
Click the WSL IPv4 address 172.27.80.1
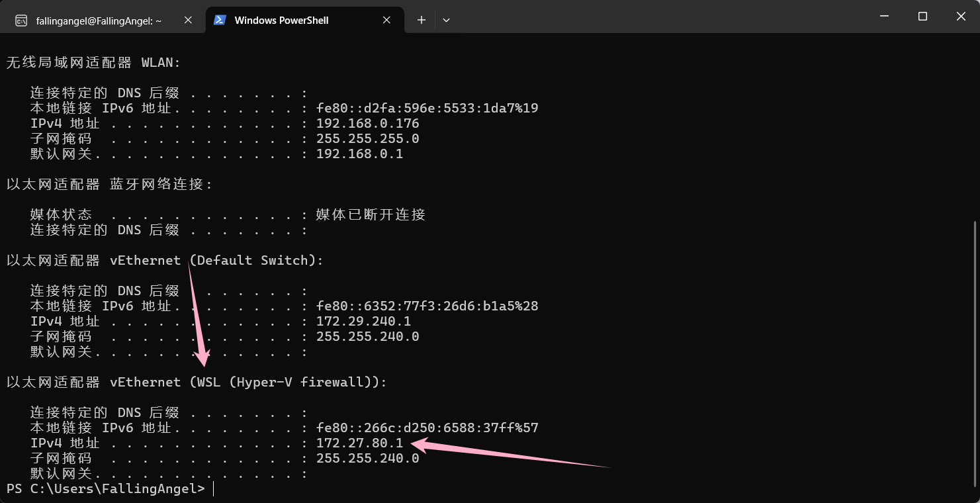click(x=360, y=443)
